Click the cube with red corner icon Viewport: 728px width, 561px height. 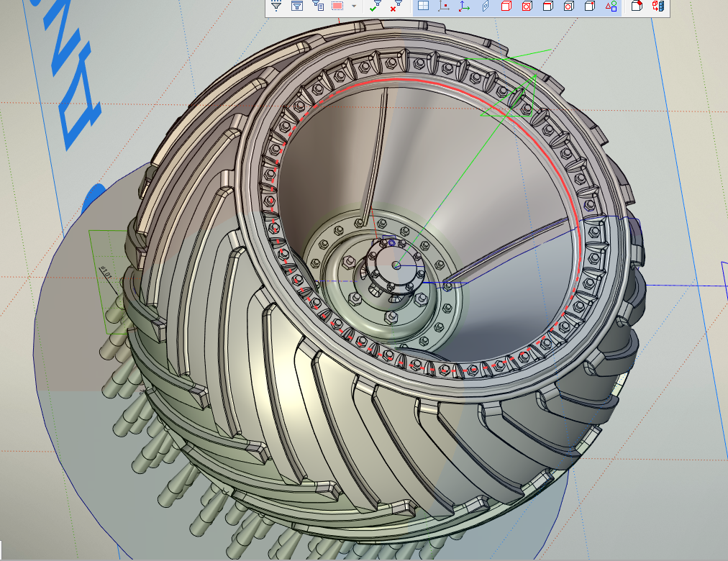tap(637, 6)
